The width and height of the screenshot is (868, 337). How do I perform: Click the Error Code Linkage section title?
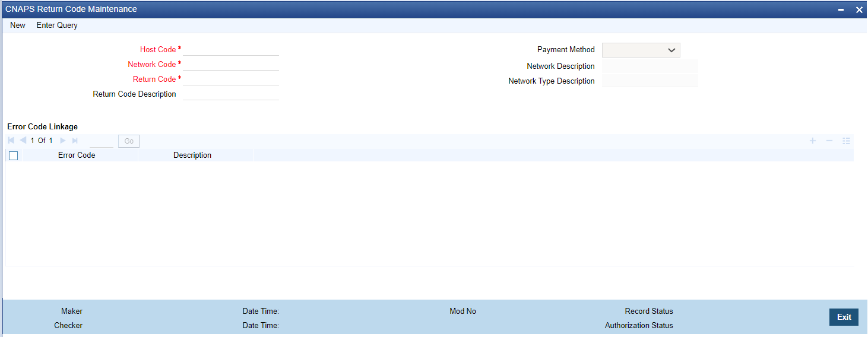pos(43,127)
